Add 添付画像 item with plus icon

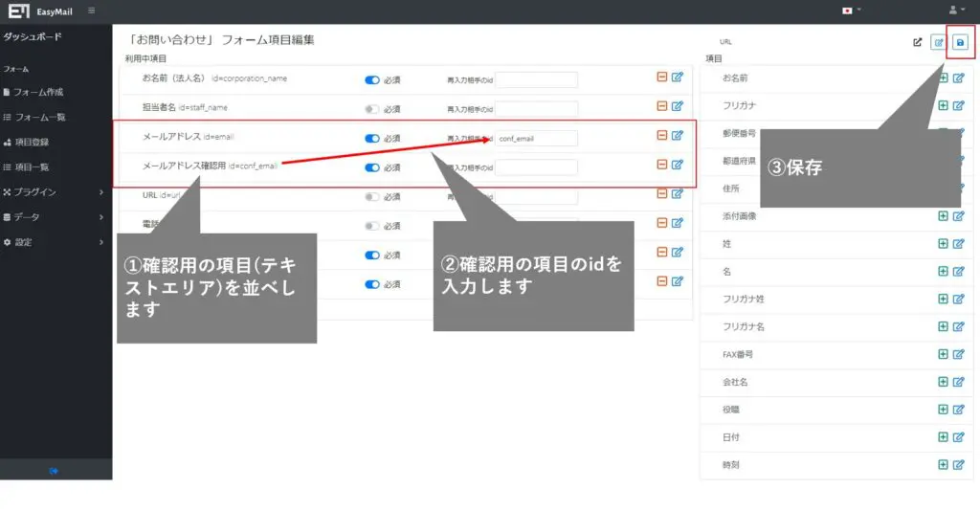click(x=943, y=216)
